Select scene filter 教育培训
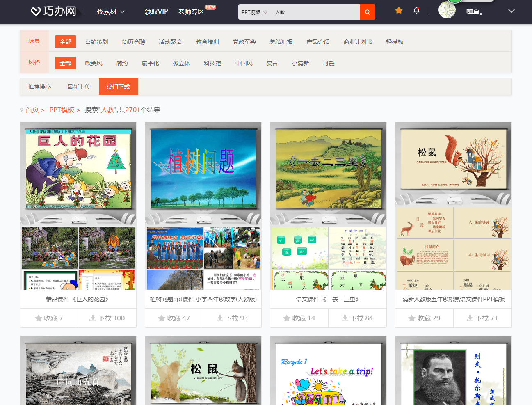 pos(207,42)
